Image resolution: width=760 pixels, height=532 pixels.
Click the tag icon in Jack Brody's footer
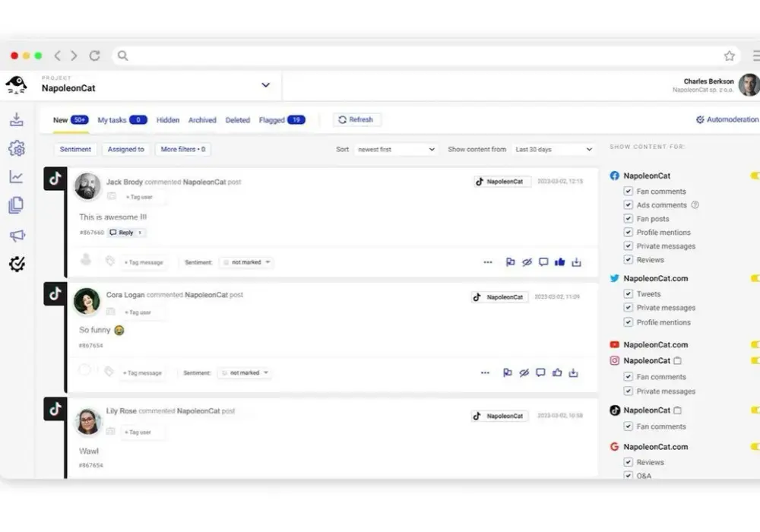point(110,261)
